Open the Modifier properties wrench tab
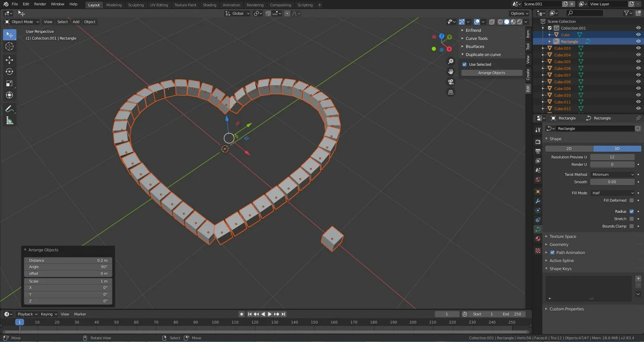 point(538,201)
